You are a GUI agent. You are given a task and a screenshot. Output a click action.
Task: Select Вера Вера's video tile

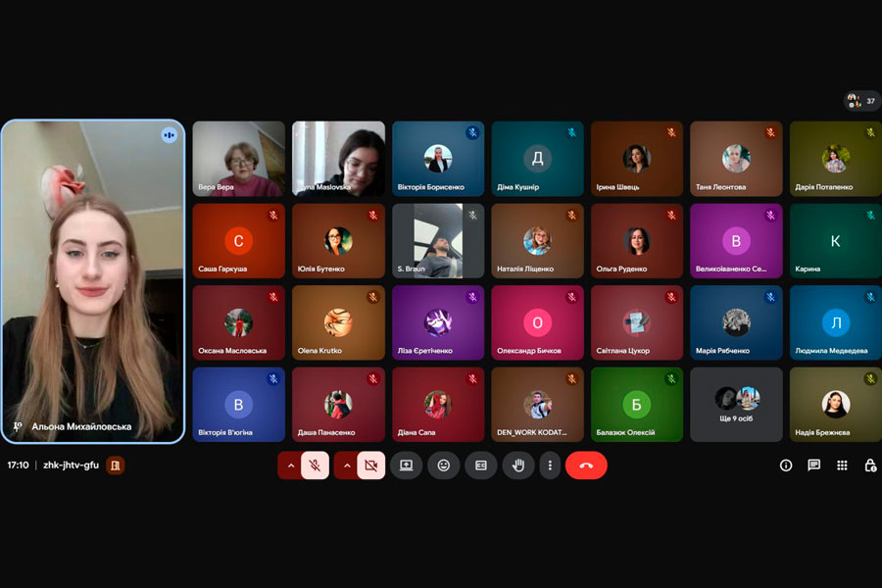[238, 159]
